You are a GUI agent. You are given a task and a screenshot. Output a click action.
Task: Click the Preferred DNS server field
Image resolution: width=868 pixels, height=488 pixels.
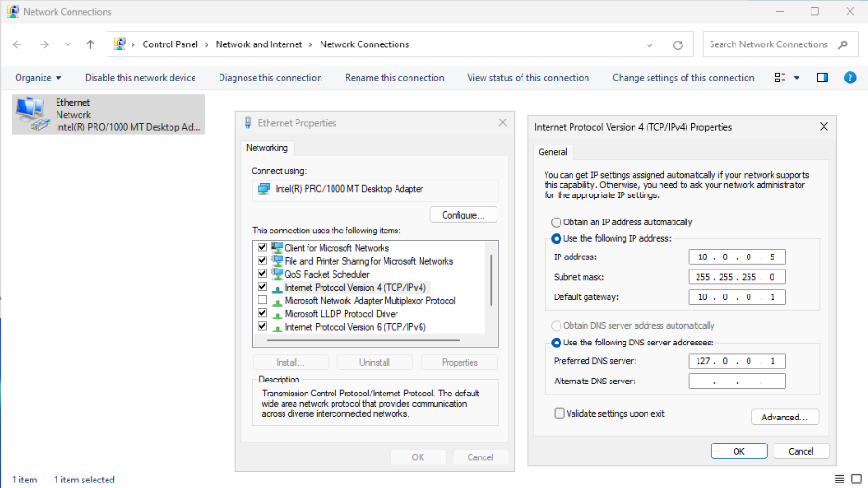point(736,361)
